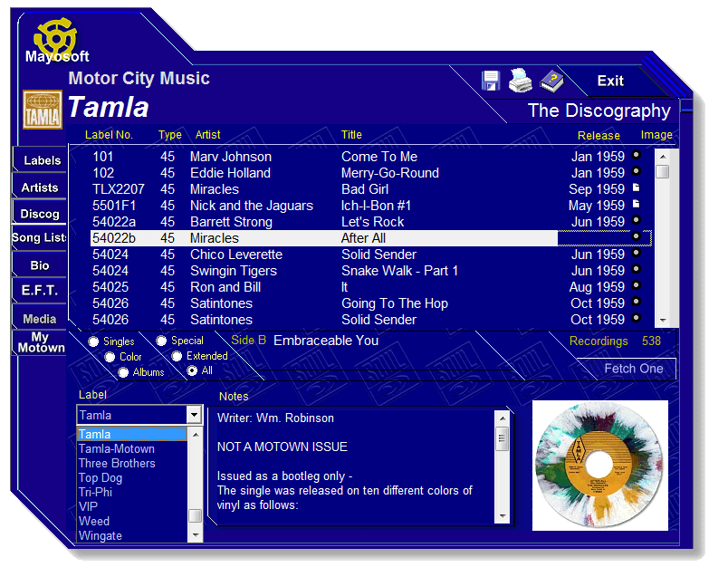Select the Albums radio button
The height and width of the screenshot is (567, 728).
click(x=123, y=372)
